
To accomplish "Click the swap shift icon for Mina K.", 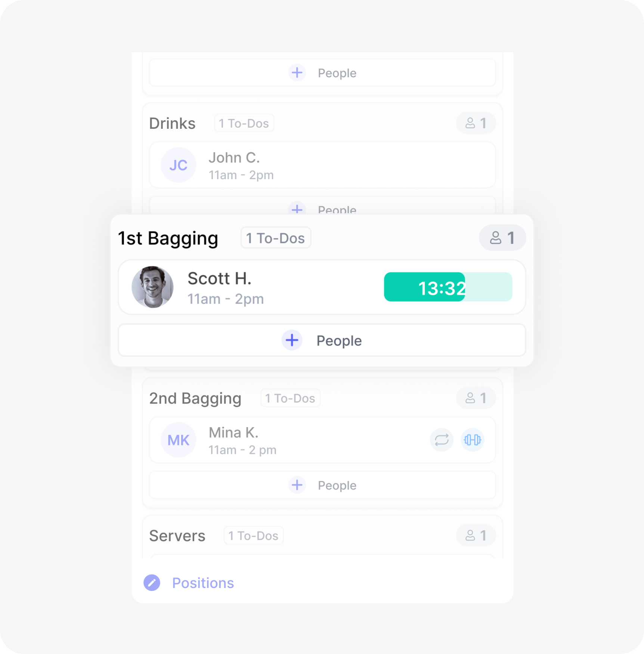I will coord(442,440).
